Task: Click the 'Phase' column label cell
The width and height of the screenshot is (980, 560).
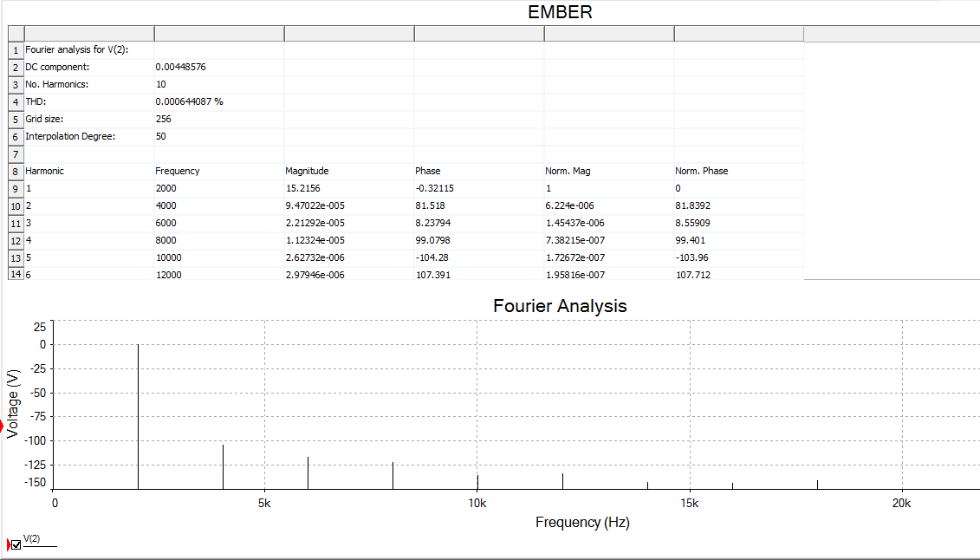Action: tap(479, 171)
